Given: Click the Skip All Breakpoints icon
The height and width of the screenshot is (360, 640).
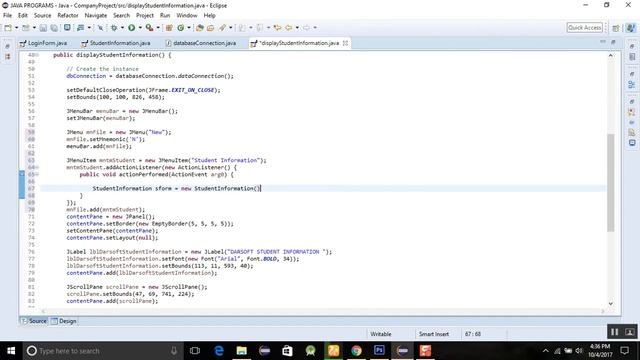Looking at the screenshot, I should (x=100, y=28).
